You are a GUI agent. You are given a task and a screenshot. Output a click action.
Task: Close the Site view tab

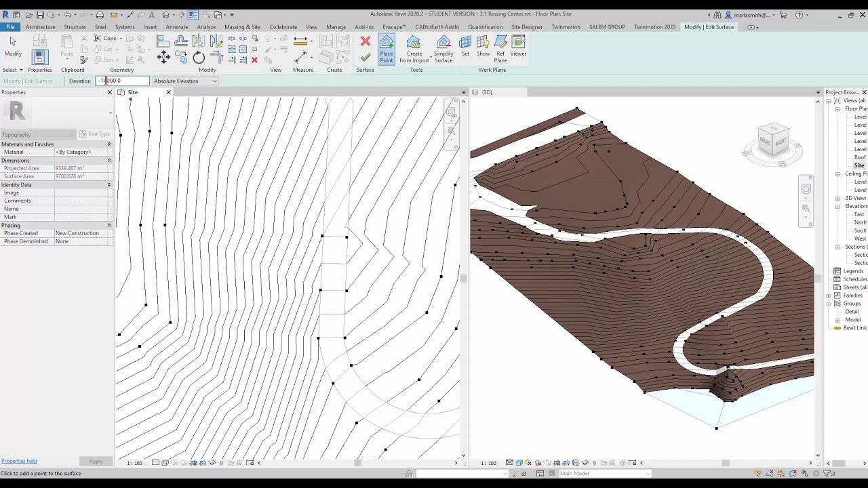click(x=169, y=92)
